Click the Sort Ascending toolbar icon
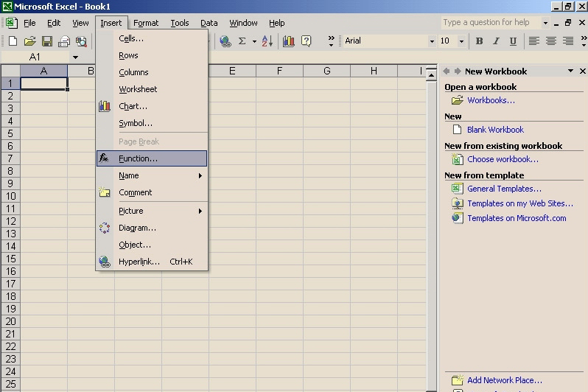The image size is (588, 392). point(267,41)
